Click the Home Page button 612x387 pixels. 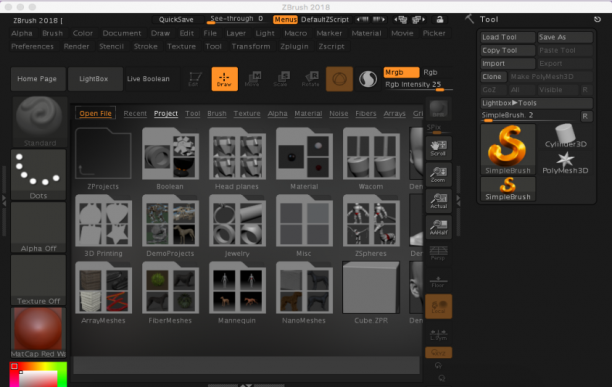37,79
